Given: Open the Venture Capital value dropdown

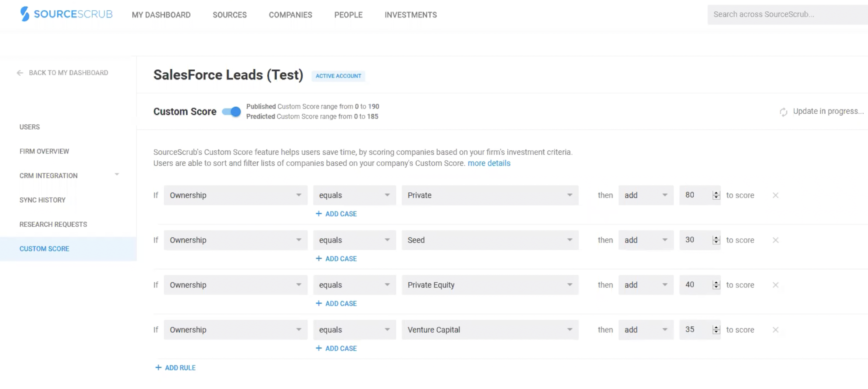Looking at the screenshot, I should [490, 330].
